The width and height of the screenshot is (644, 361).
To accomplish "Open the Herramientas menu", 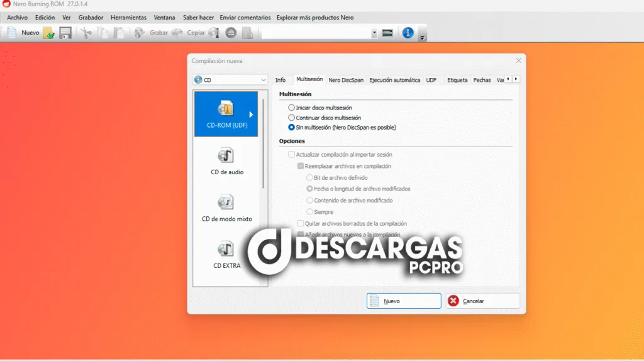I will pyautogui.click(x=128, y=18).
